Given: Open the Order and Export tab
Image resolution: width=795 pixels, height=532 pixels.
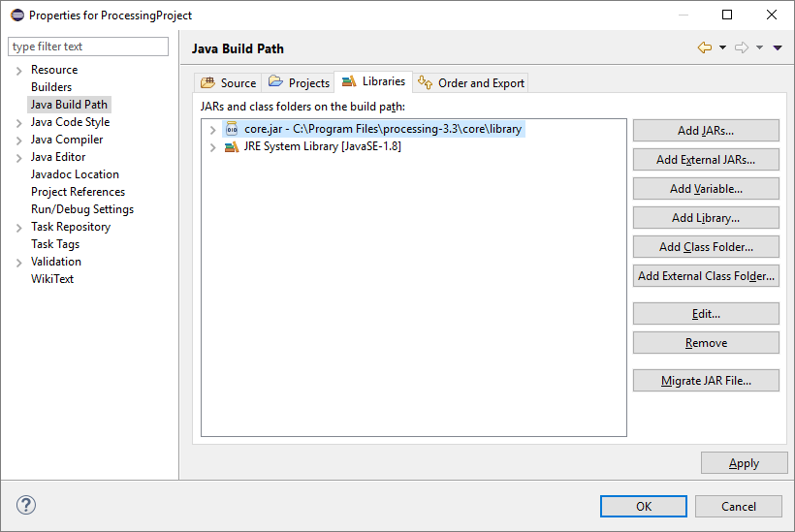Looking at the screenshot, I should point(471,82).
